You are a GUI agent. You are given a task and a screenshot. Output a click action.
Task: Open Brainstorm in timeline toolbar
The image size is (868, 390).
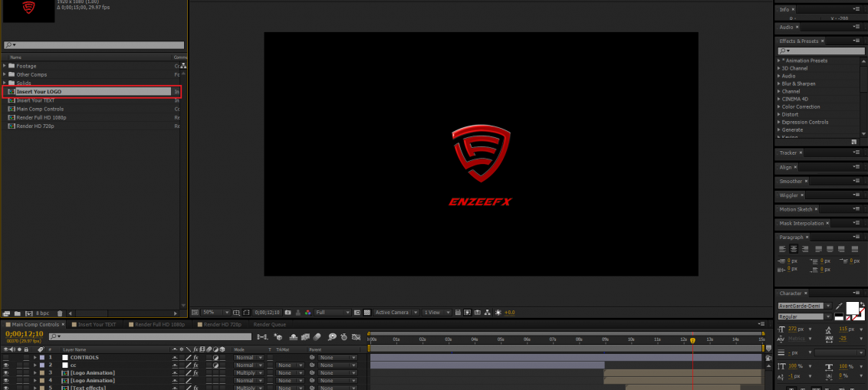332,337
